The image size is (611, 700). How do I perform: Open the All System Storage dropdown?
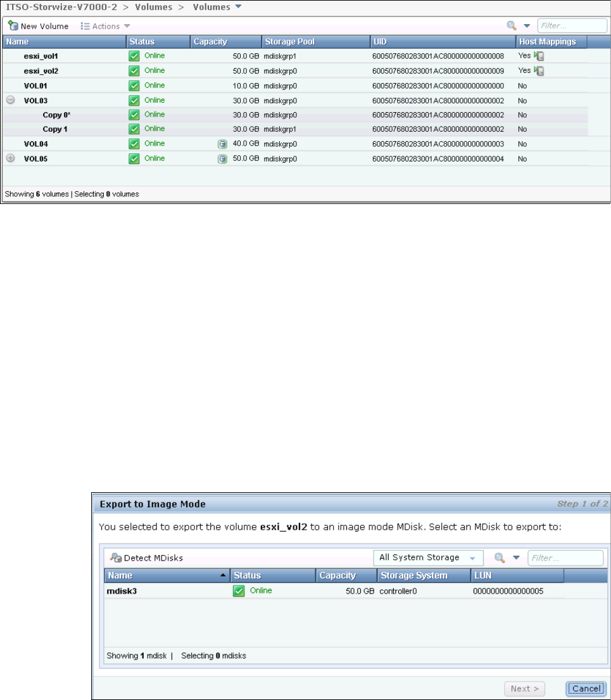pyautogui.click(x=427, y=557)
